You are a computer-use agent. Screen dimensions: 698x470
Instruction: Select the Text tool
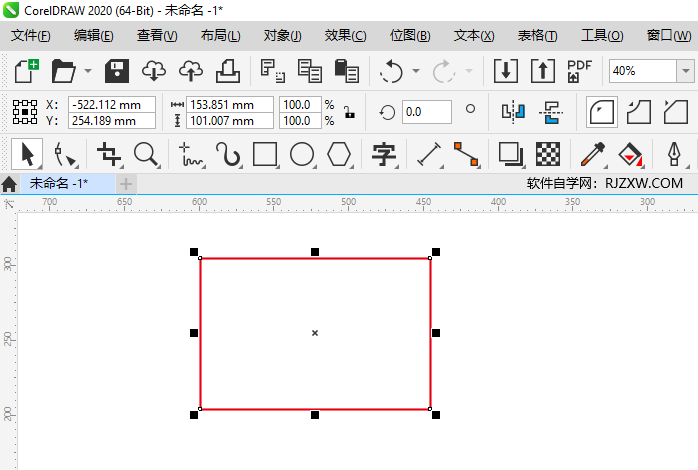pos(384,154)
